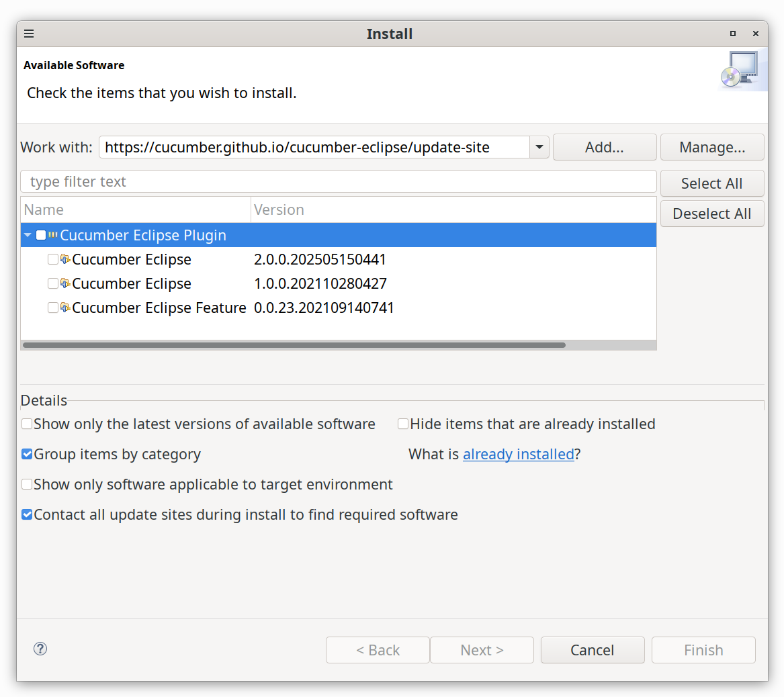Click version text 1.0.0.202110280427
Image resolution: width=784 pixels, height=697 pixels.
[320, 283]
